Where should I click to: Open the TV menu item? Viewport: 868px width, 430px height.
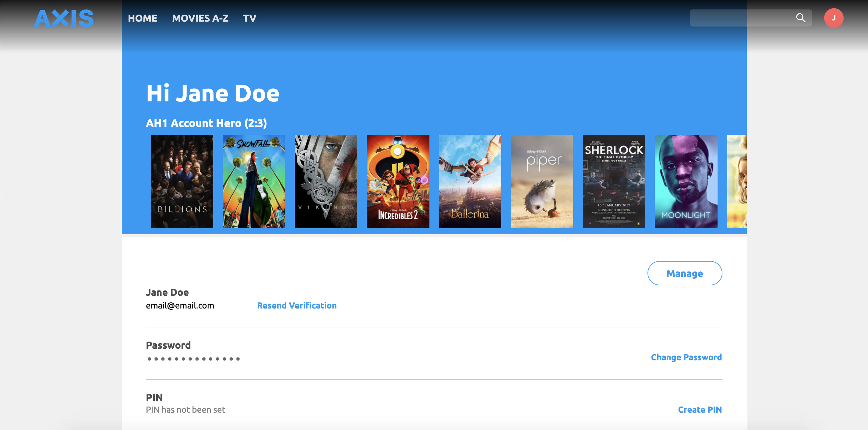(x=250, y=18)
